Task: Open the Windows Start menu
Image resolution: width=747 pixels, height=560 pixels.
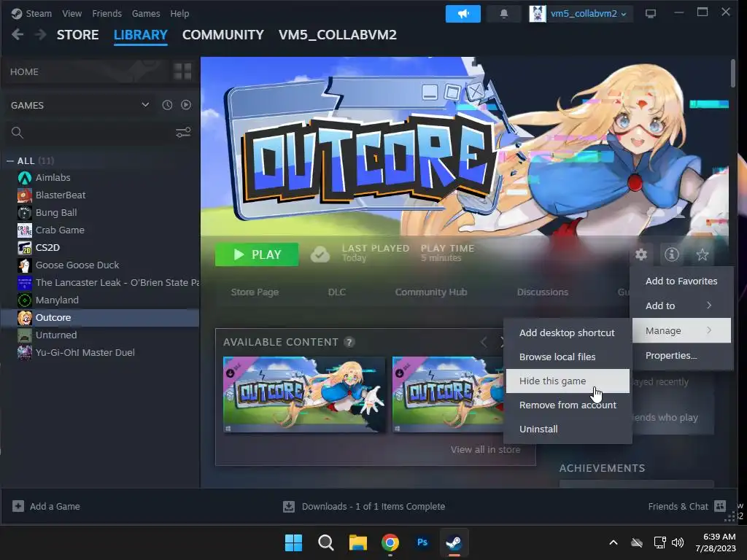Action: point(293,542)
